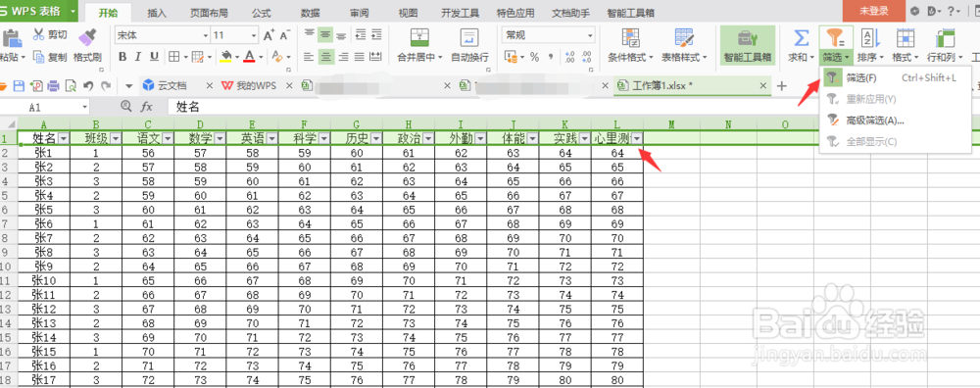Toggle bottom vertical alignment
This screenshot has height=388, width=980.
tap(341, 35)
